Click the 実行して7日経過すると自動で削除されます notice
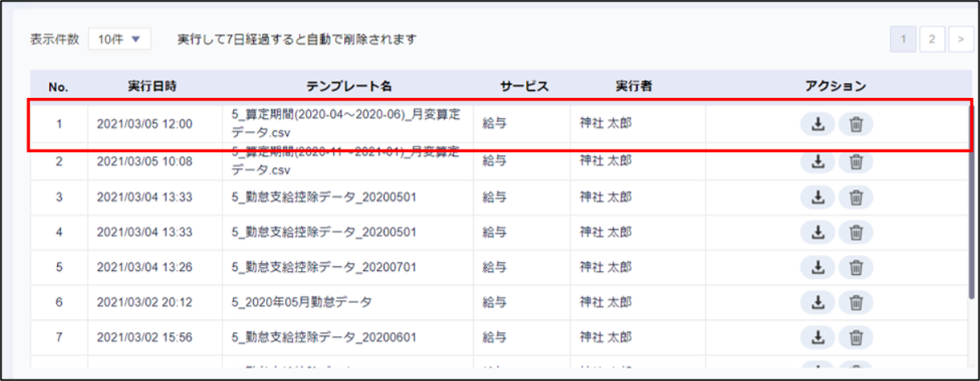The image size is (980, 381). (x=297, y=39)
